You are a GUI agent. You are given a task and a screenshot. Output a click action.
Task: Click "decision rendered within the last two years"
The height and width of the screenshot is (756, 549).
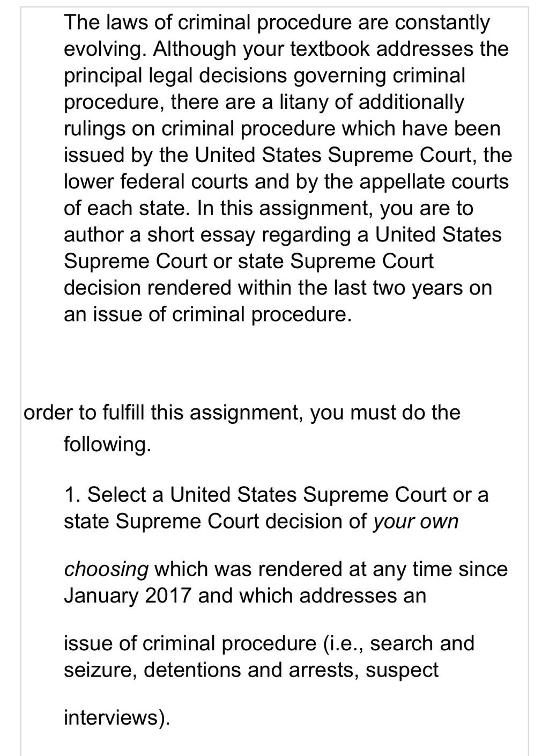[x=263, y=288]
